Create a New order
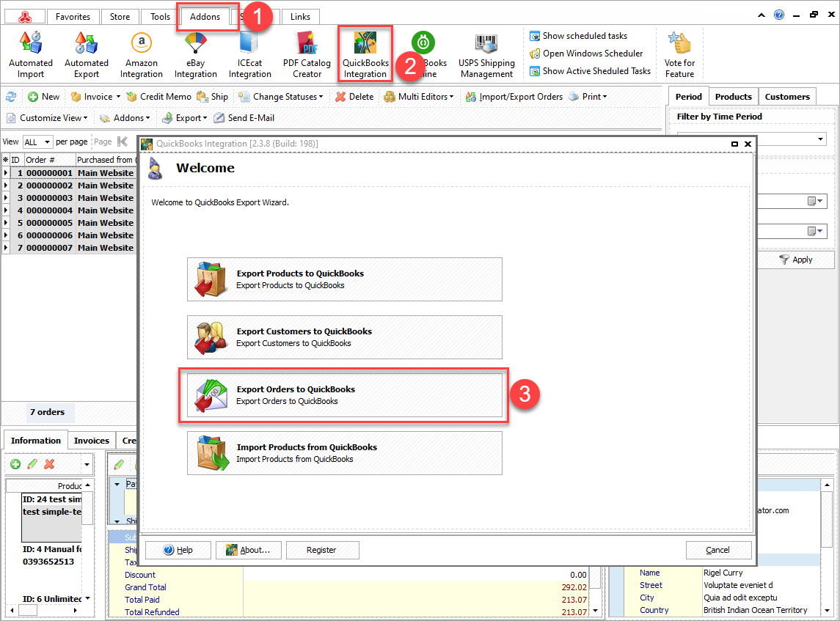Screen dimensions: 840x621 click(43, 97)
